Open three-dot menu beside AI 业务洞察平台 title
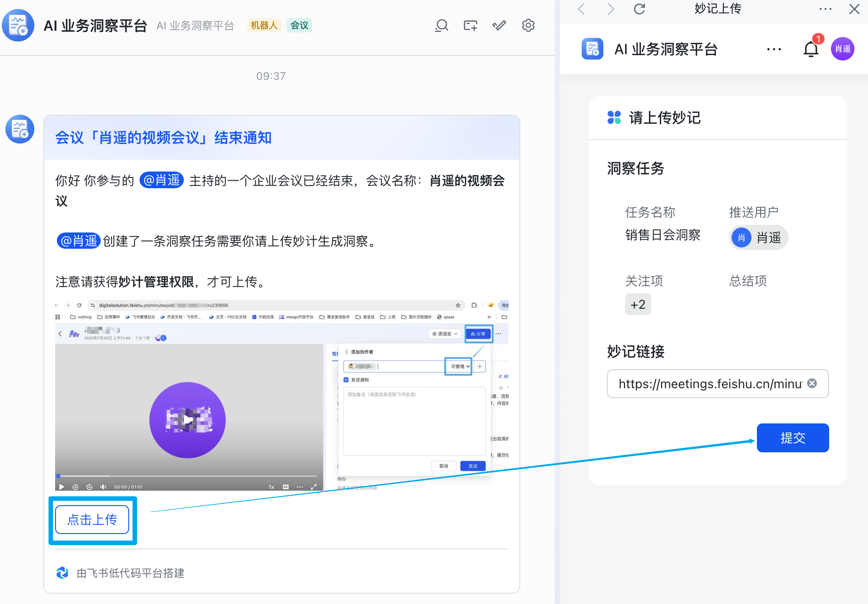 click(774, 49)
